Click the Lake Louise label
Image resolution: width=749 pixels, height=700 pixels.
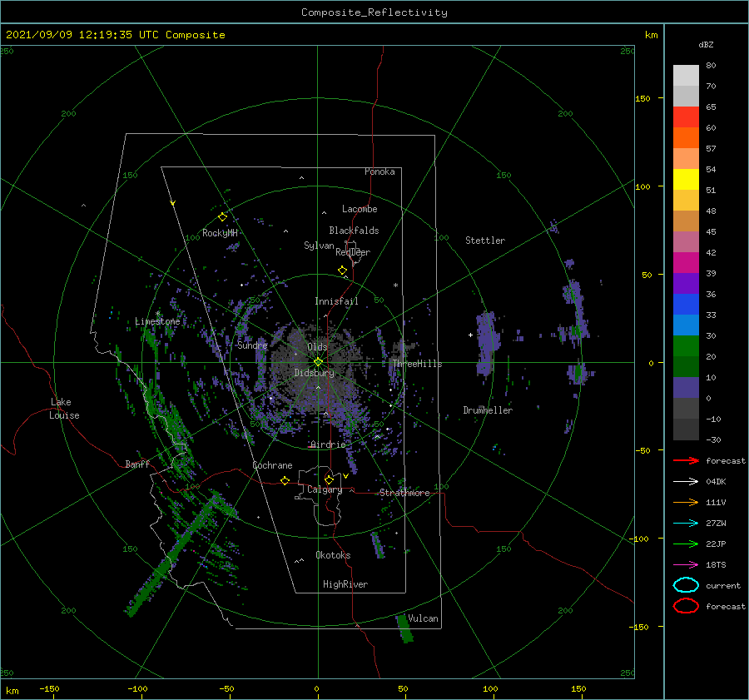point(64,409)
